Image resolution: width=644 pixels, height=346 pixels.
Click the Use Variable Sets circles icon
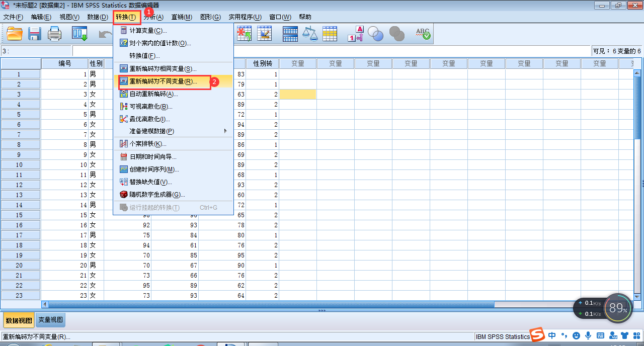click(x=375, y=34)
